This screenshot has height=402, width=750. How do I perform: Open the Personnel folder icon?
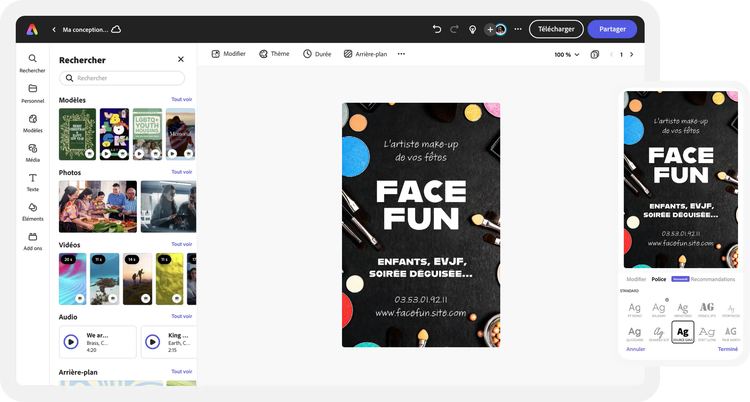pyautogui.click(x=33, y=92)
